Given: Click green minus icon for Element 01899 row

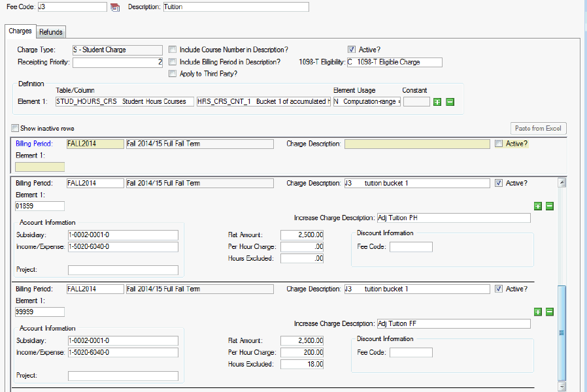Looking at the screenshot, I should pyautogui.click(x=550, y=206).
